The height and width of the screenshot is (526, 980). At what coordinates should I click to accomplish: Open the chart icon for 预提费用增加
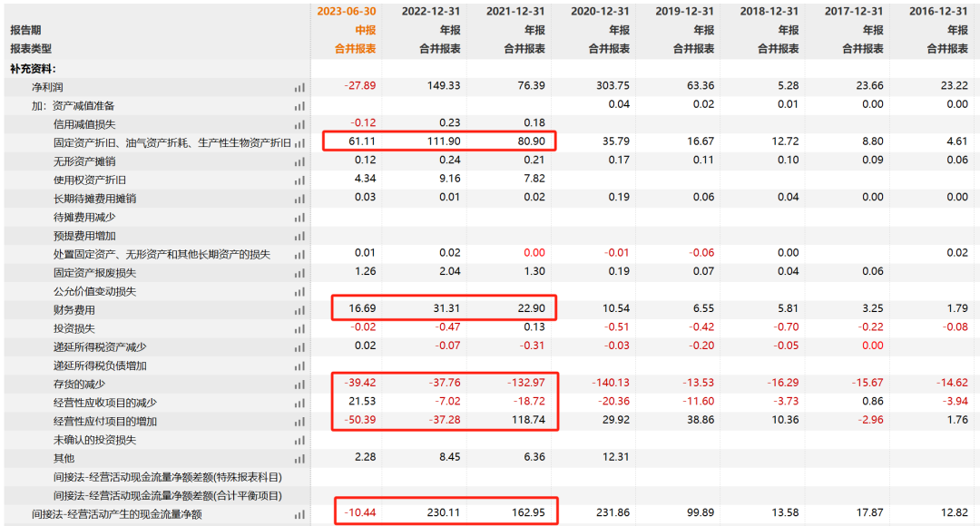point(300,237)
